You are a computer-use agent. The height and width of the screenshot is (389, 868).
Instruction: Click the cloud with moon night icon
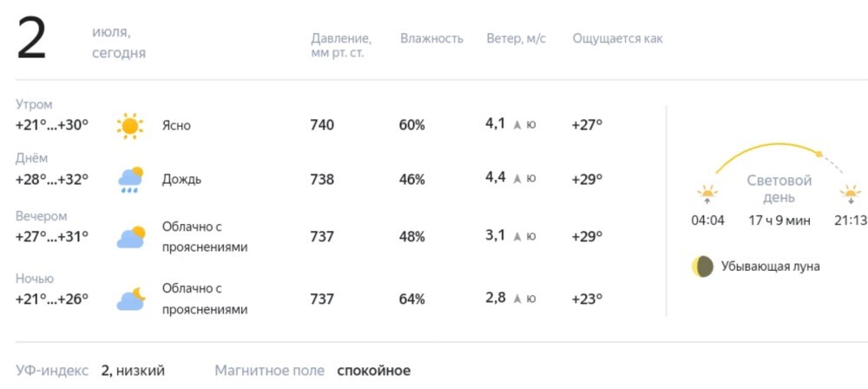pos(131,300)
